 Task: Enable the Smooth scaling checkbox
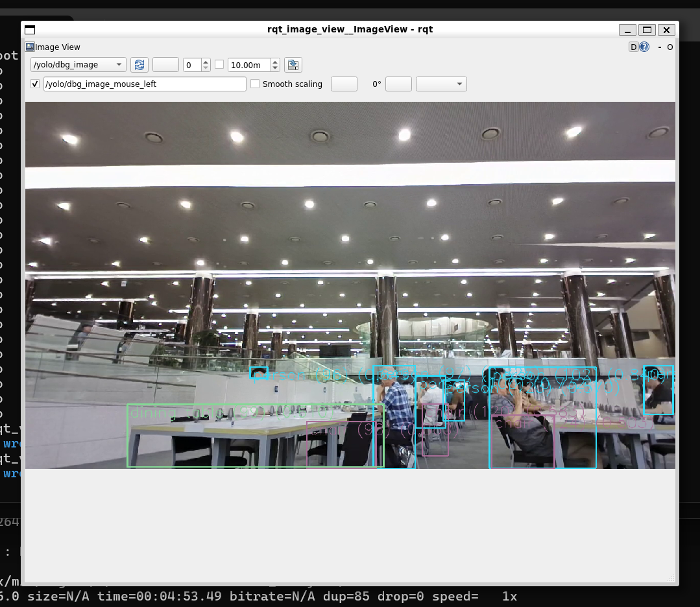tap(256, 84)
